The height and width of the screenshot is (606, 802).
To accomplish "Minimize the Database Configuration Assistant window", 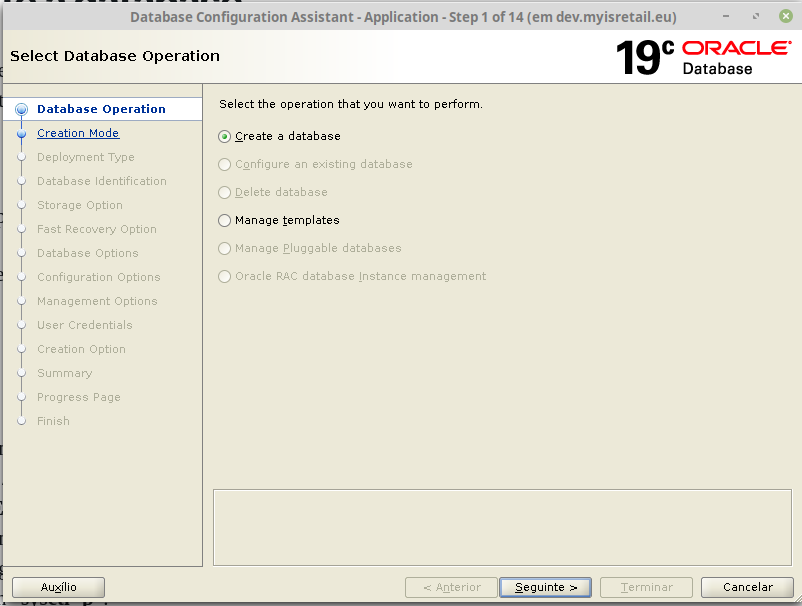I will (726, 16).
